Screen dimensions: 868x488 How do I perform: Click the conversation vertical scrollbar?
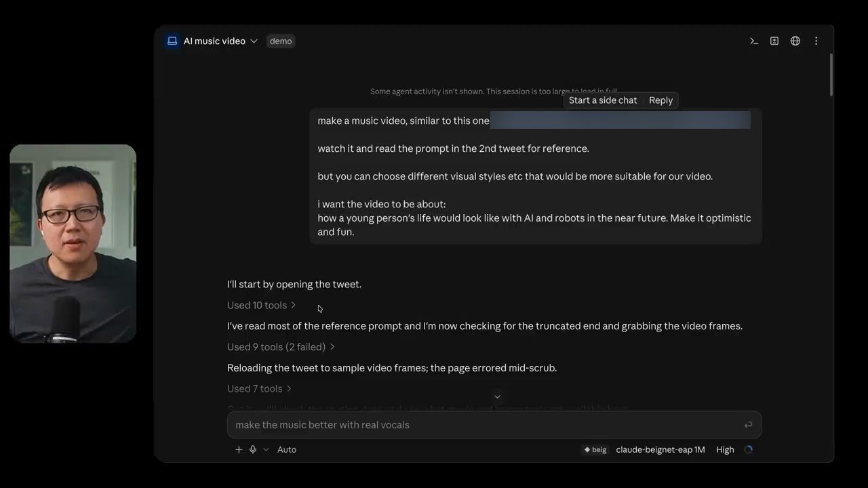coord(831,75)
